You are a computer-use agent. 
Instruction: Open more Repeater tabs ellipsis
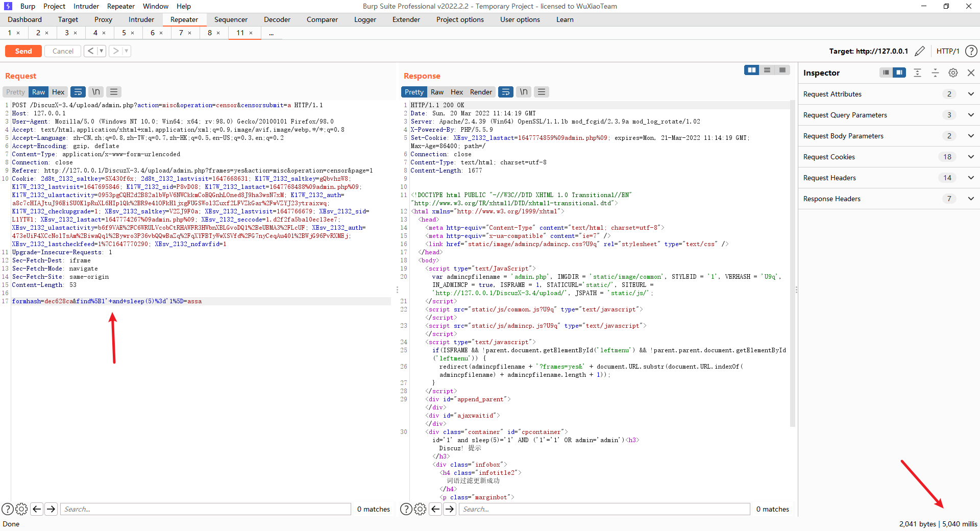(x=272, y=33)
